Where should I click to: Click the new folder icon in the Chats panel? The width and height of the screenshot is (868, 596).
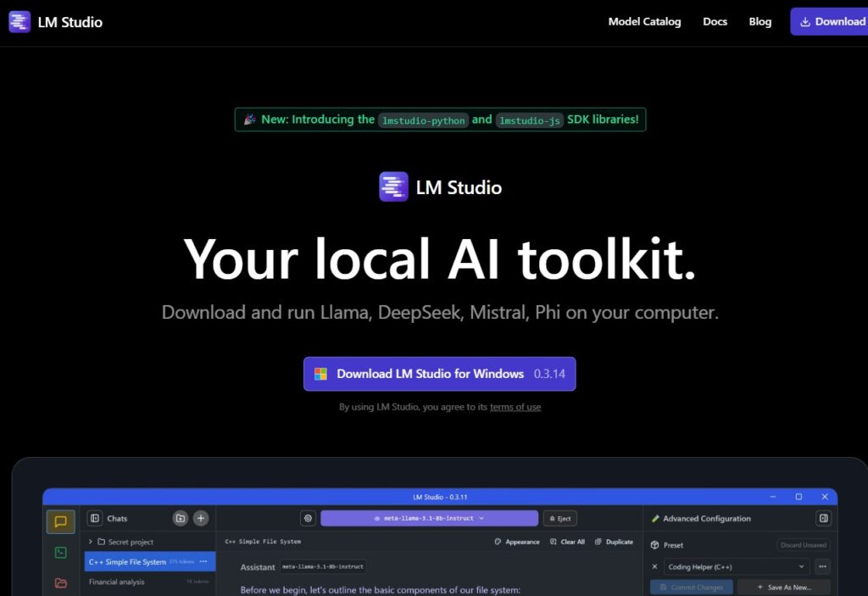point(180,518)
